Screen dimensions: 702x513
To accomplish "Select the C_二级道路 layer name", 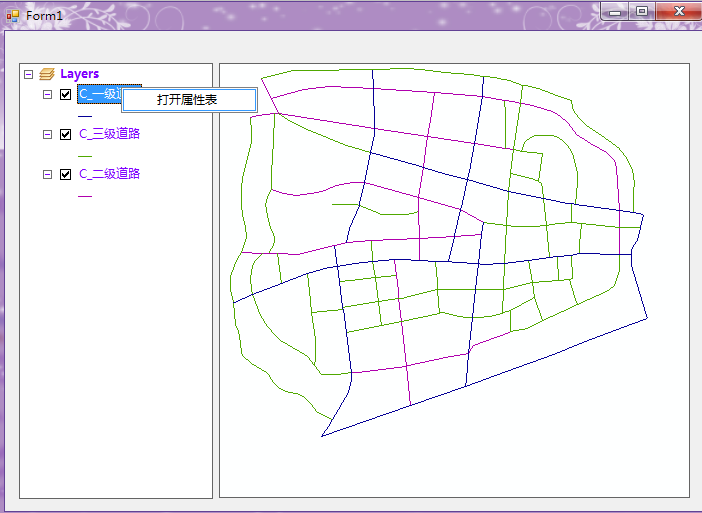I will pyautogui.click(x=109, y=174).
